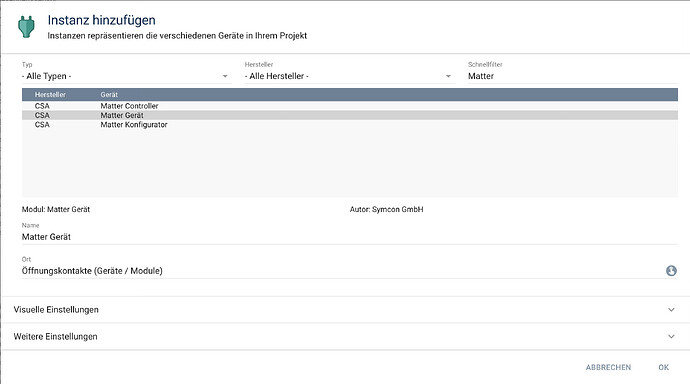Sort by Gerät column header
The width and height of the screenshot is (690, 384).
(109, 95)
